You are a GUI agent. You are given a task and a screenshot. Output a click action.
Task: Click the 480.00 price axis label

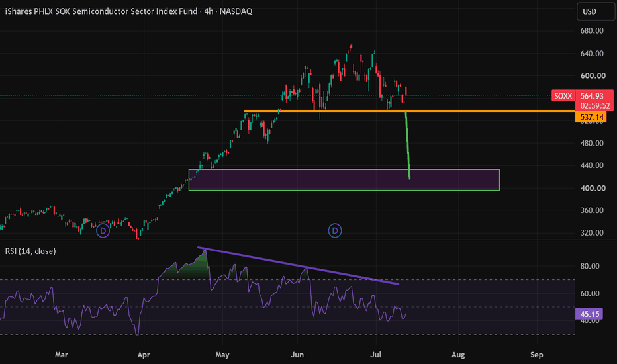592,143
